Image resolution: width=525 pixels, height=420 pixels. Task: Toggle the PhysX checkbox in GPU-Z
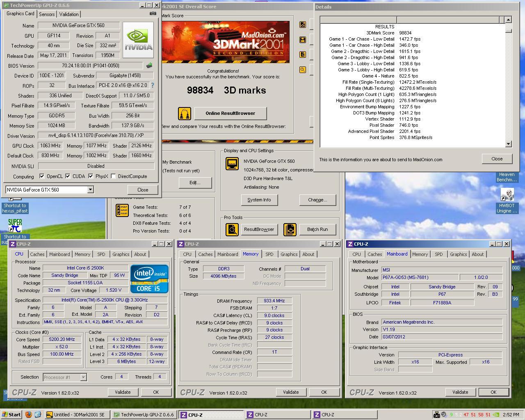click(x=91, y=176)
